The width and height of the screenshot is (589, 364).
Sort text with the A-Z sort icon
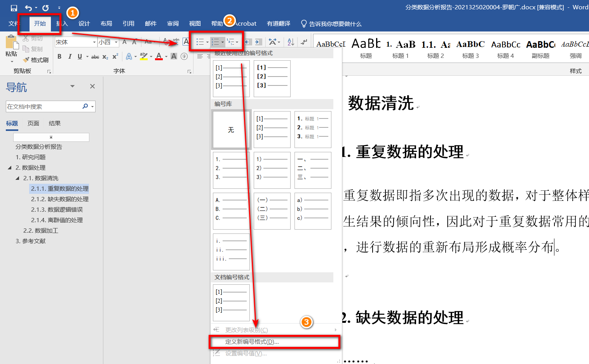click(x=291, y=42)
